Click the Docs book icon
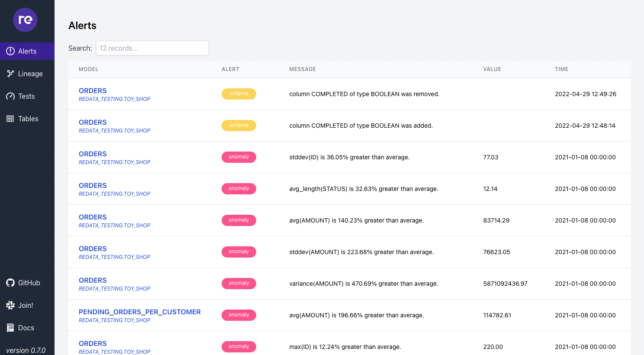Screen dimensions: 644x355 point(10,328)
